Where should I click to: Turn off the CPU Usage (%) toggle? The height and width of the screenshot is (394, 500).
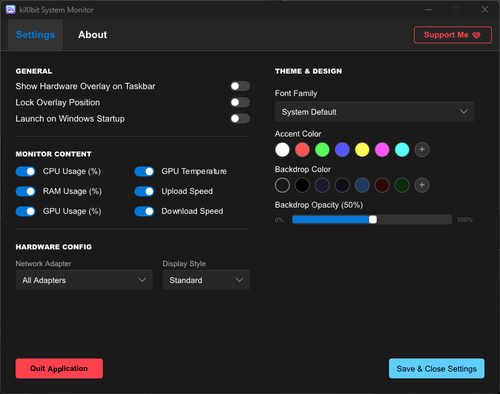coord(25,171)
